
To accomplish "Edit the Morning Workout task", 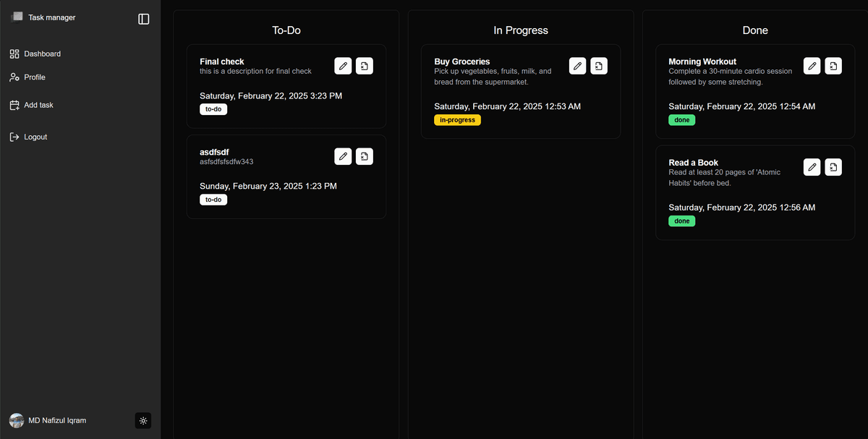I will coord(812,66).
